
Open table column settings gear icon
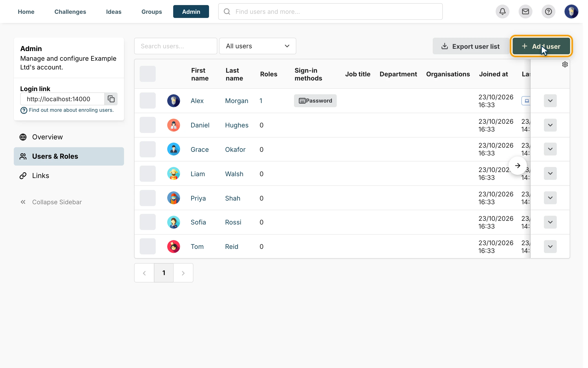[565, 64]
